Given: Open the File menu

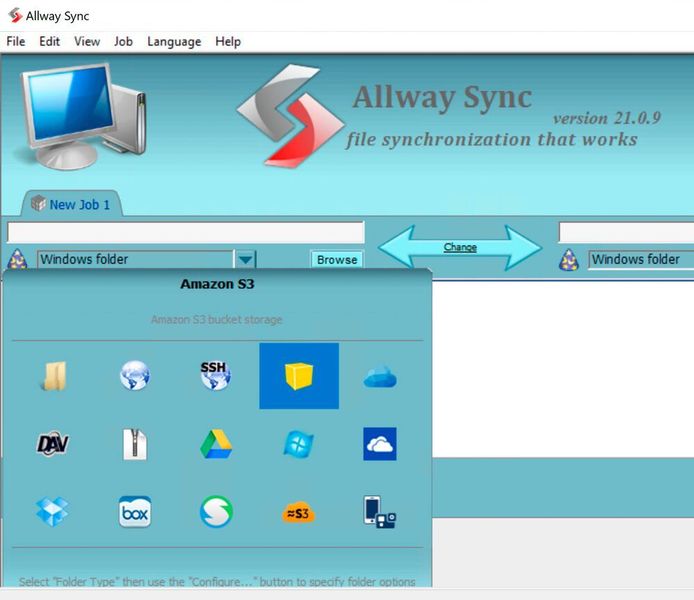Looking at the screenshot, I should click(x=15, y=42).
